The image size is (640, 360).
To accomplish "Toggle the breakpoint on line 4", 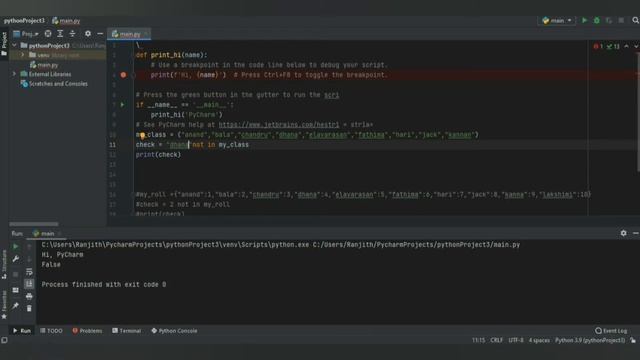I will pos(123,75).
